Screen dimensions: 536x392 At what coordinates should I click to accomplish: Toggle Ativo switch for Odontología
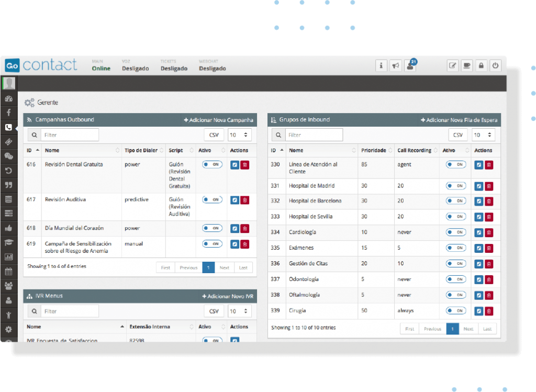456,279
